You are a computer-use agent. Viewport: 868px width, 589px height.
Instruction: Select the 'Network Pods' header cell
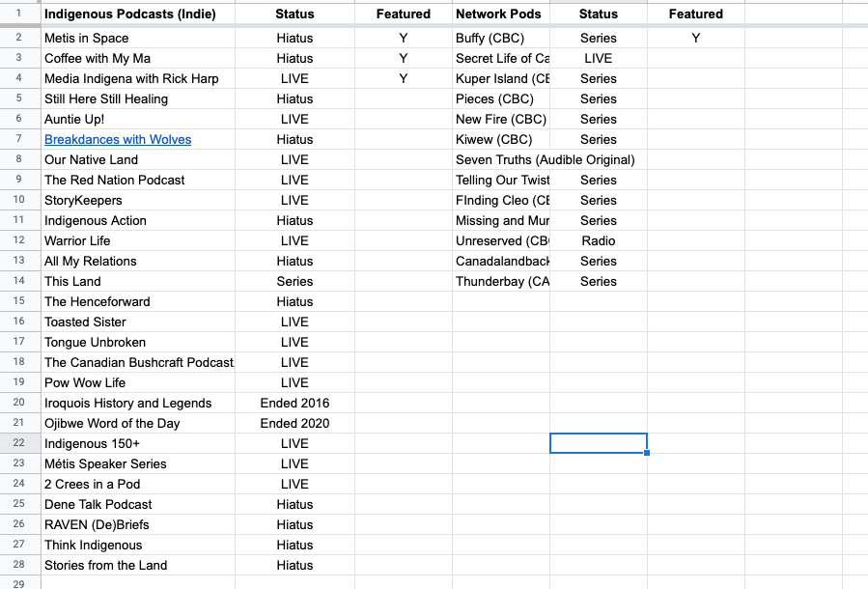pyautogui.click(x=501, y=14)
